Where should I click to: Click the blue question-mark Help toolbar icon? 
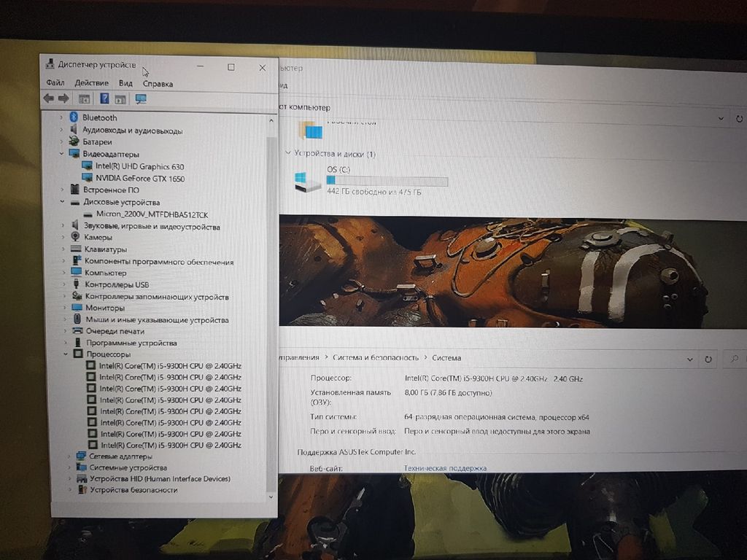click(104, 98)
